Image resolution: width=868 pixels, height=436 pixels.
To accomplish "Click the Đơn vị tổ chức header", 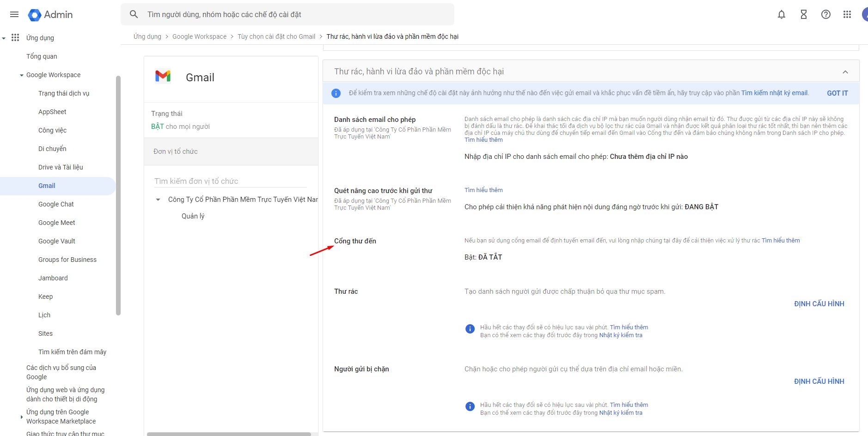I will pyautogui.click(x=231, y=151).
